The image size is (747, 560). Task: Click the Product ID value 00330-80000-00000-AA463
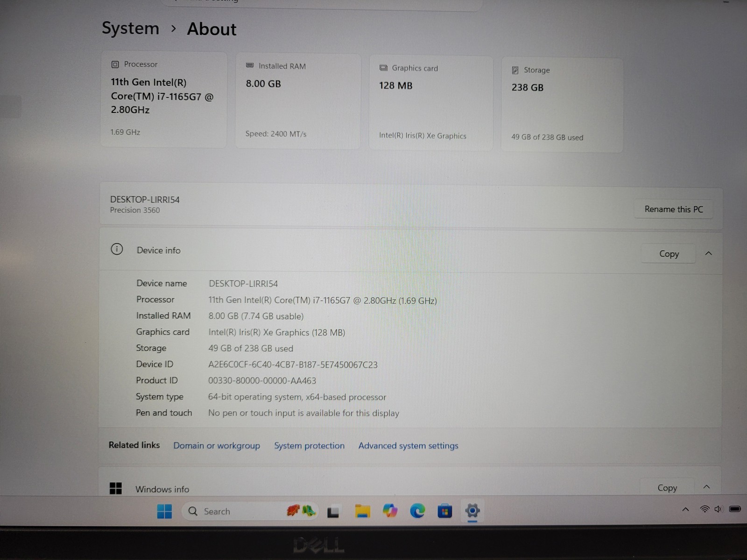[x=262, y=381]
